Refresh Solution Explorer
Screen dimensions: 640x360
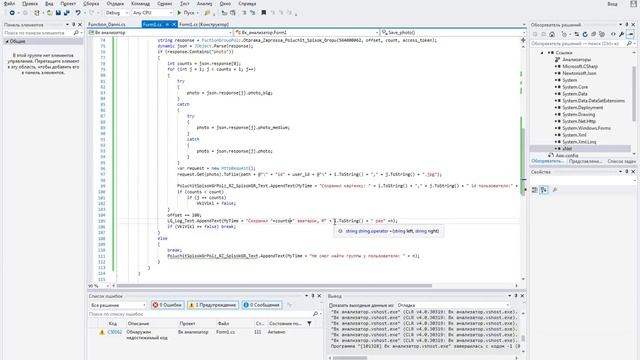tap(585, 34)
